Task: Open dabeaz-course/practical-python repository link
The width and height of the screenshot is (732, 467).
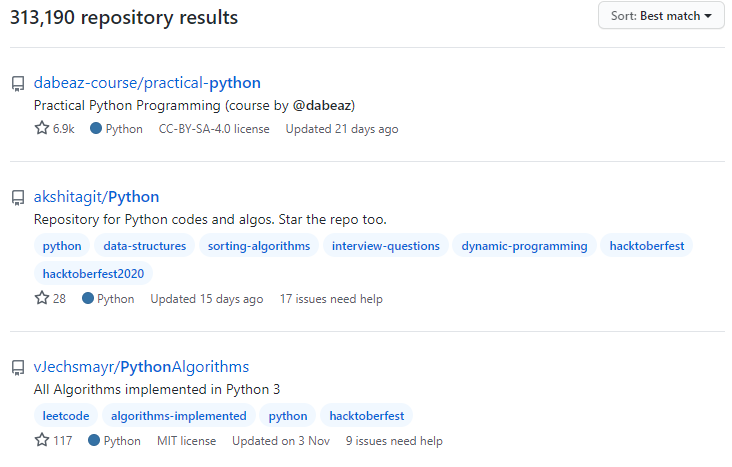Action: [x=147, y=83]
